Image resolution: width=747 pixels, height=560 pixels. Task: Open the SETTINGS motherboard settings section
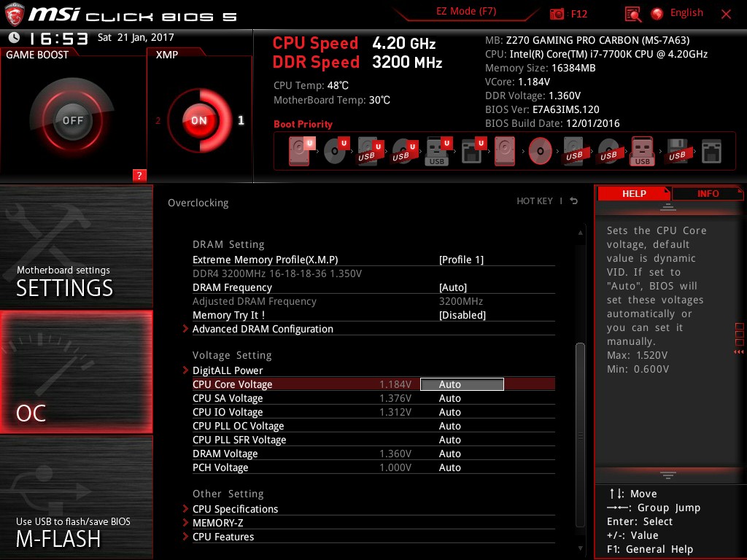76,246
